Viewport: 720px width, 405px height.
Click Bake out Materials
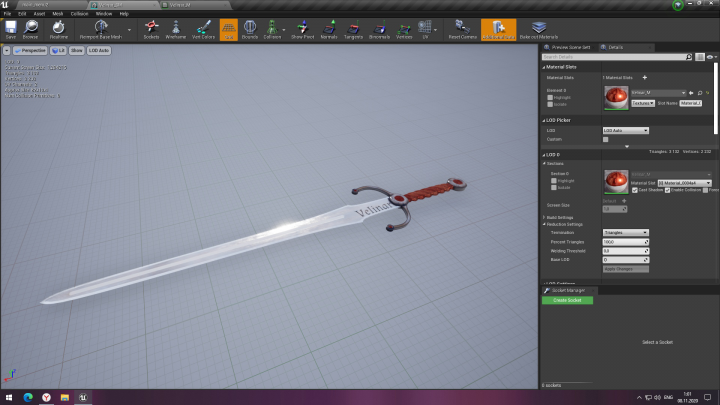tap(539, 29)
